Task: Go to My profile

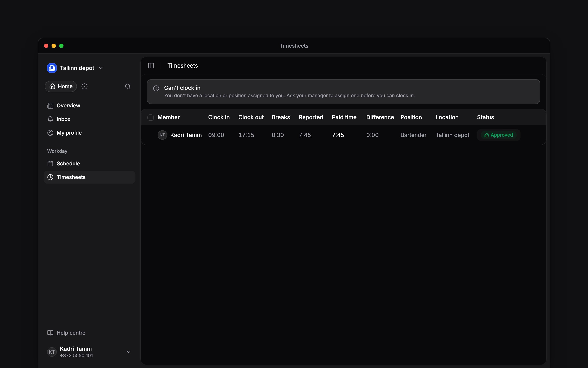Action: tap(89, 133)
